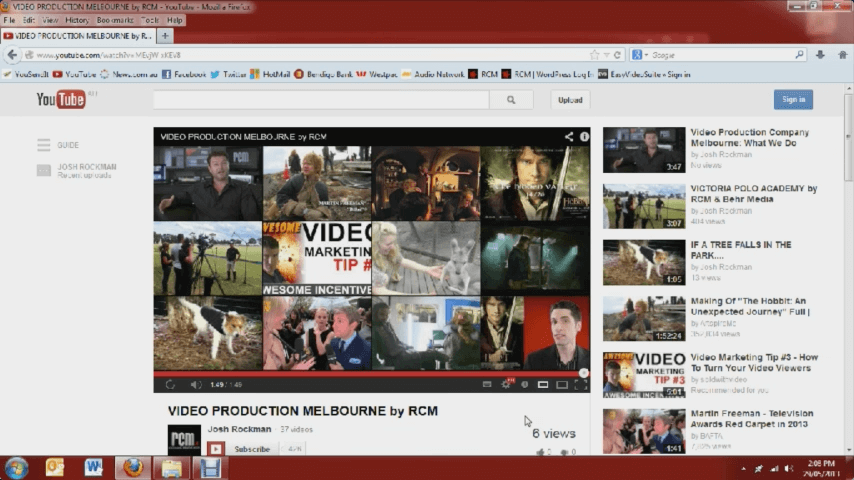Open Microsoft Word from taskbar
The image size is (854, 480).
pyautogui.click(x=93, y=468)
